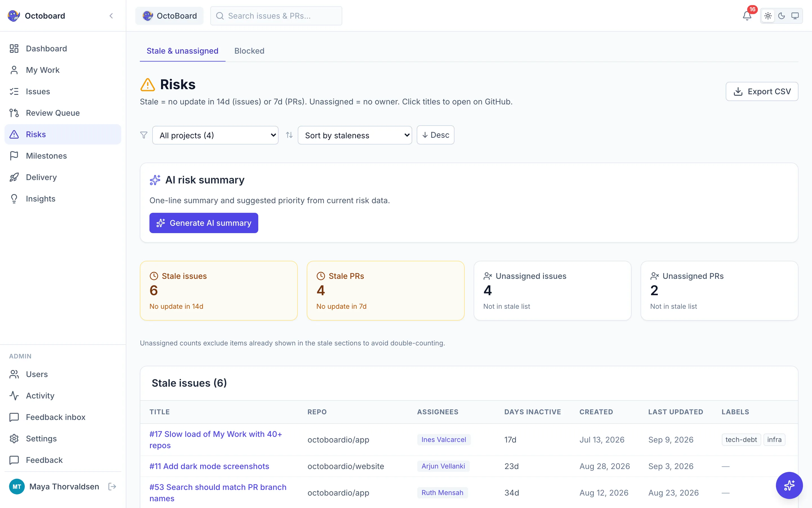
Task: Open the Issues page
Action: click(63, 91)
